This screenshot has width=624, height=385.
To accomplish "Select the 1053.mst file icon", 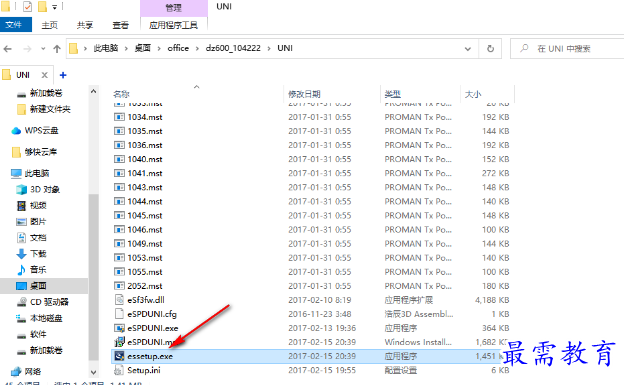I will click(x=119, y=258).
